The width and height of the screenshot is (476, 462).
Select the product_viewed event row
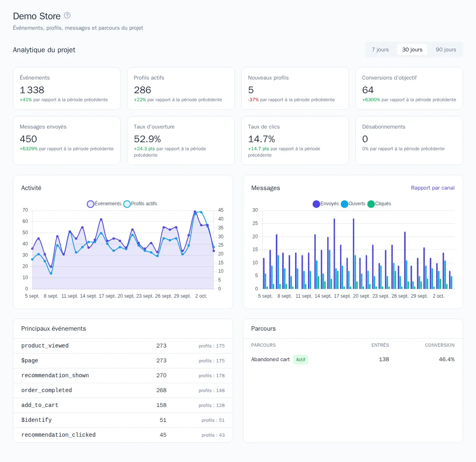click(123, 346)
